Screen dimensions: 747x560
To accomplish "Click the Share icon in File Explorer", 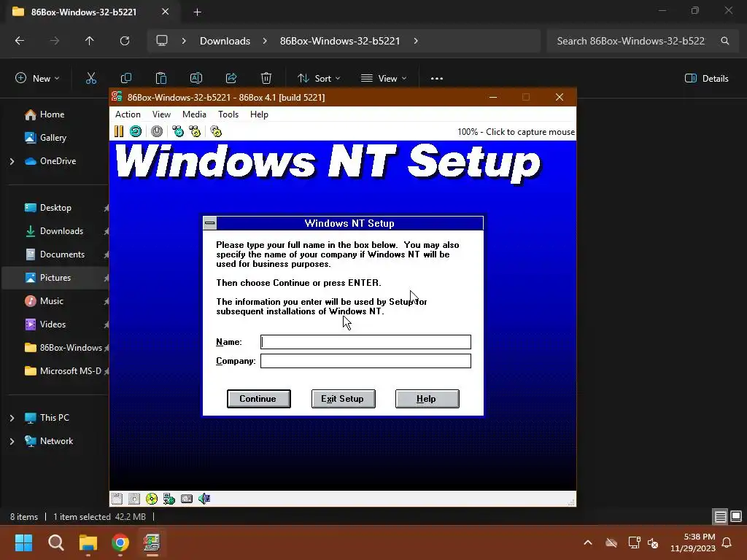I will click(x=231, y=79).
